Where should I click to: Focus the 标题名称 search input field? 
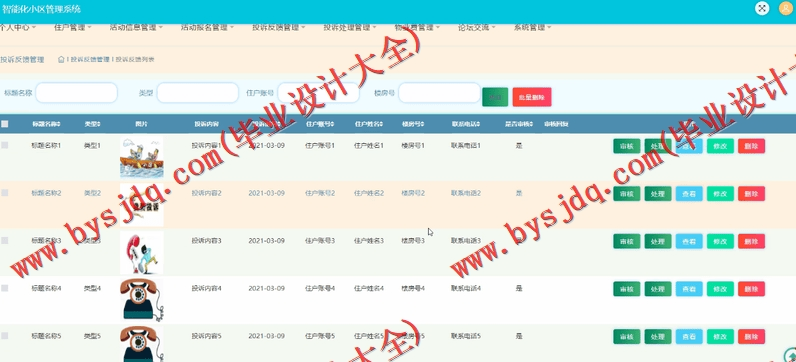(77, 93)
